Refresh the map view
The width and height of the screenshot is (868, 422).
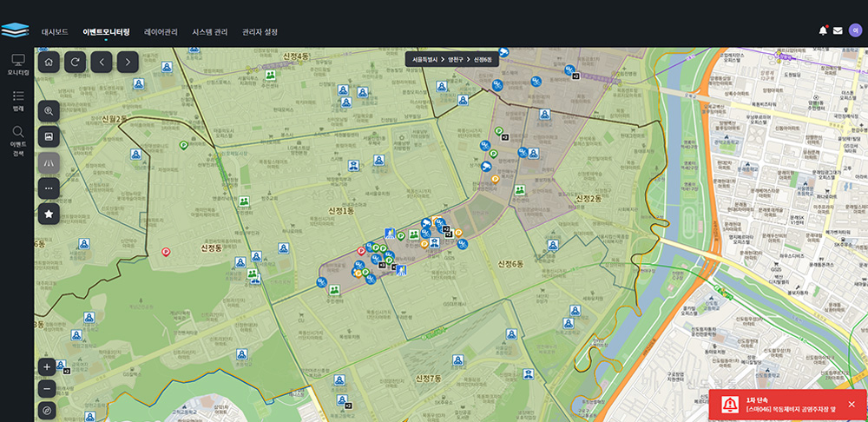click(x=76, y=62)
